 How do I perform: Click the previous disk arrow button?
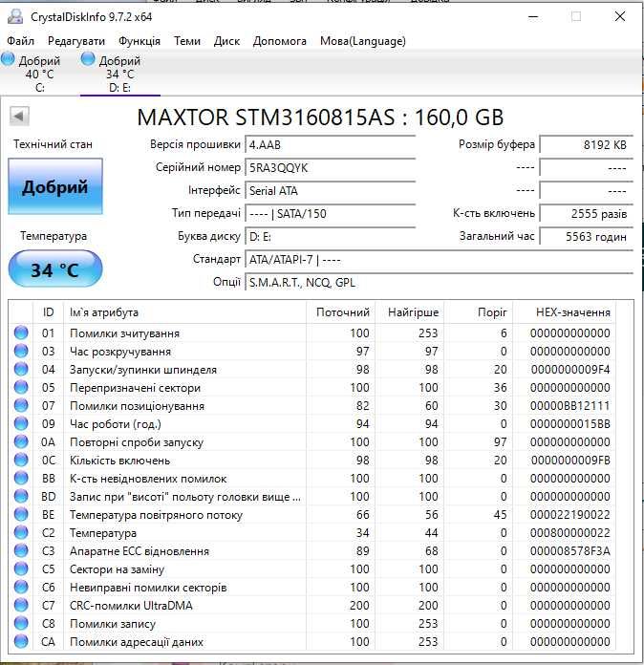19,116
